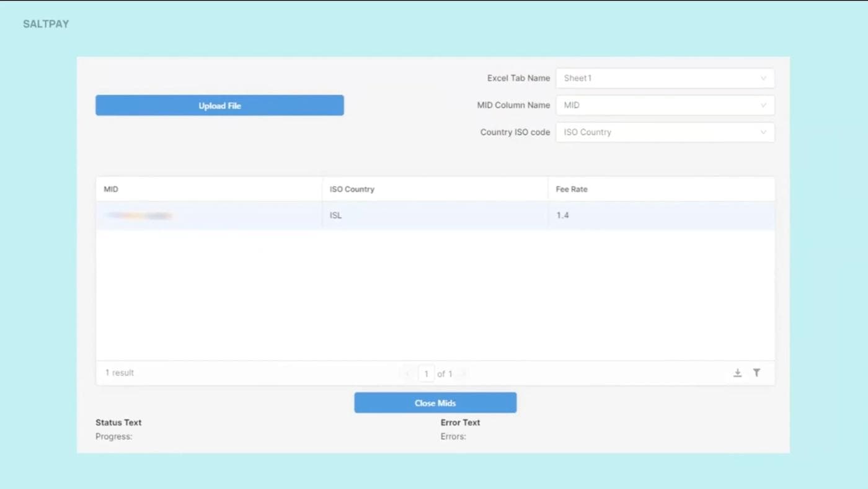
Task: Click the Progress status text
Action: (x=113, y=436)
